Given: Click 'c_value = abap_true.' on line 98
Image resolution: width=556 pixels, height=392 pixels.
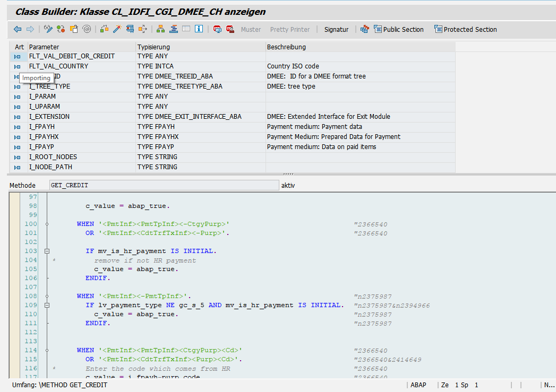Looking at the screenshot, I should coord(127,206).
